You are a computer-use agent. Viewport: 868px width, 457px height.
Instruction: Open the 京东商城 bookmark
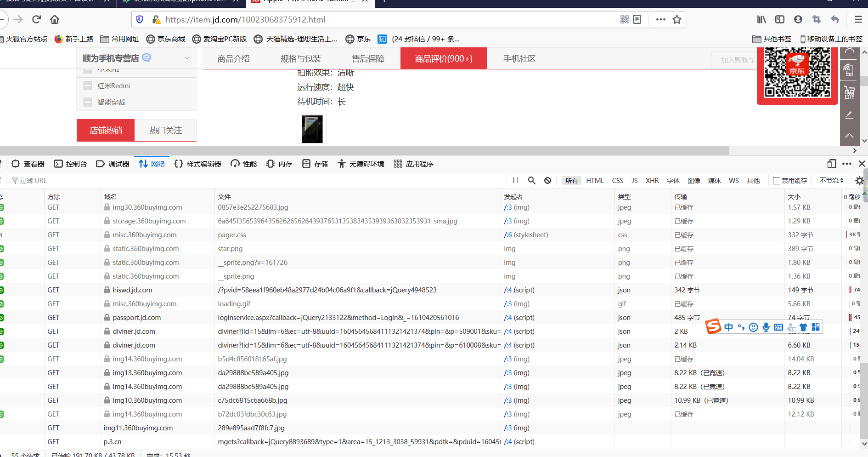(166, 39)
